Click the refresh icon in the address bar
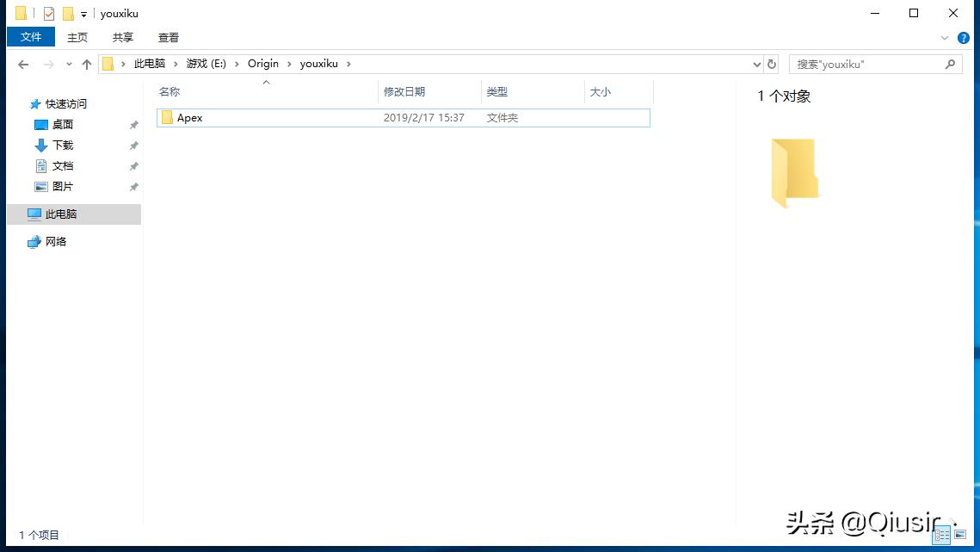The image size is (980, 552). point(771,64)
